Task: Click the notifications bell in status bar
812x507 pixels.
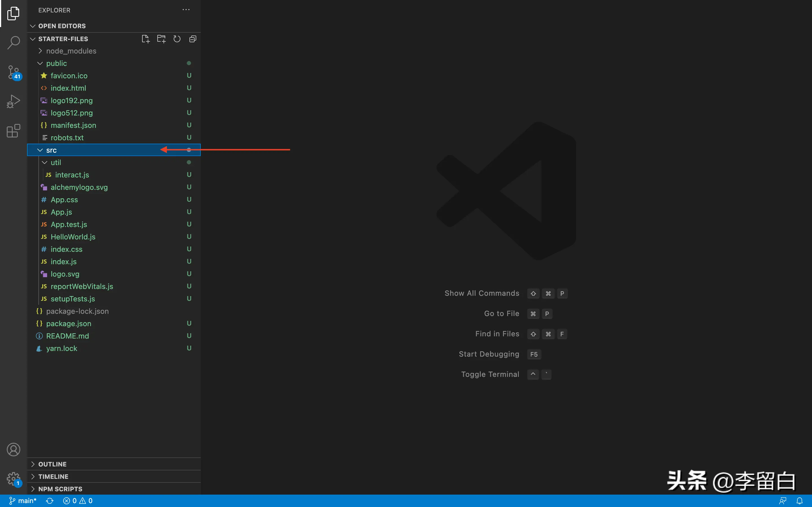Action: tap(800, 501)
